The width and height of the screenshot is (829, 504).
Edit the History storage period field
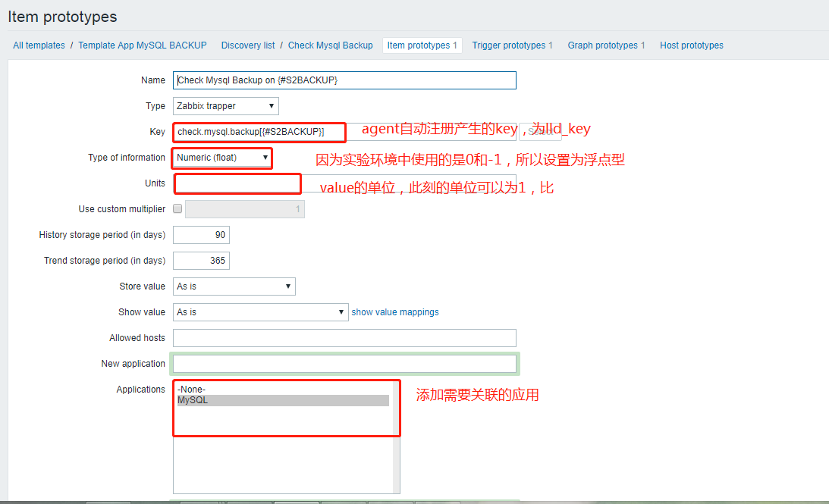202,235
